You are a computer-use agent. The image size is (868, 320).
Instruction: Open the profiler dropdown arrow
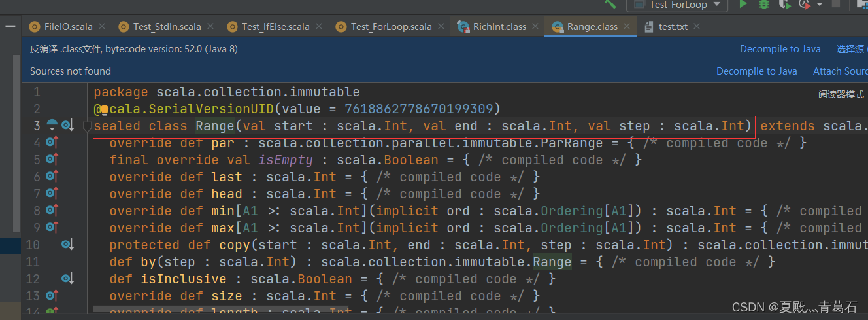pos(820,4)
